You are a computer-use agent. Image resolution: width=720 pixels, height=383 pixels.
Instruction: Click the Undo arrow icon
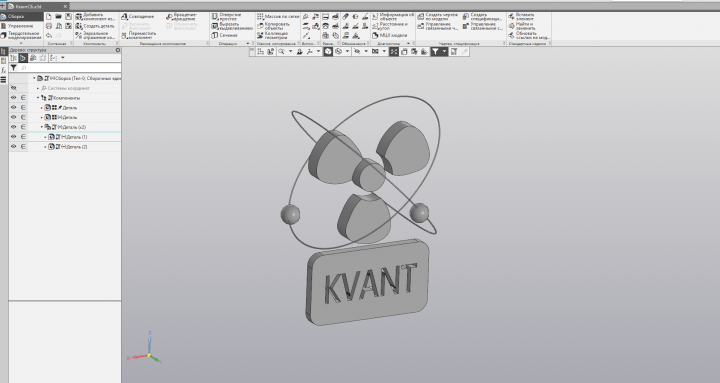click(x=49, y=35)
